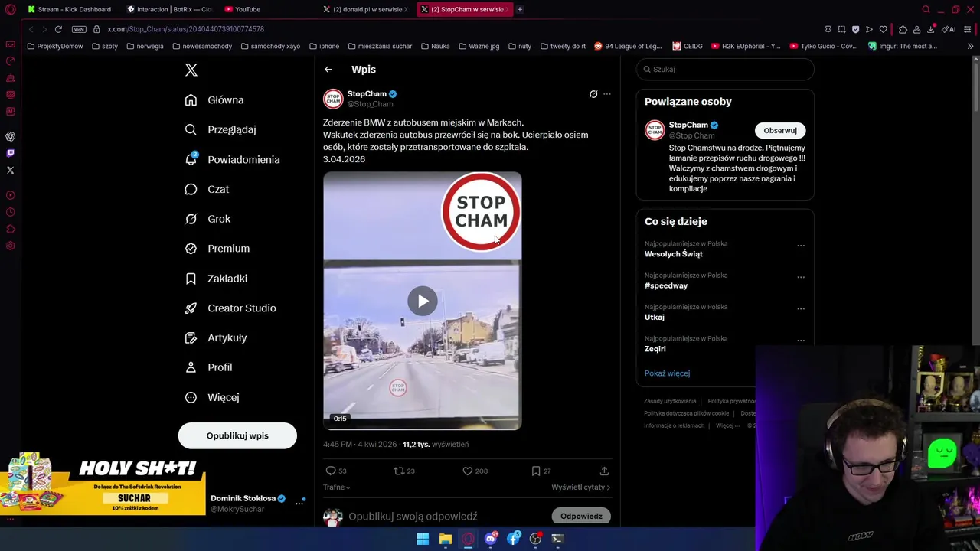
Task: Open Powiadomienia notifications
Action: 233,159
